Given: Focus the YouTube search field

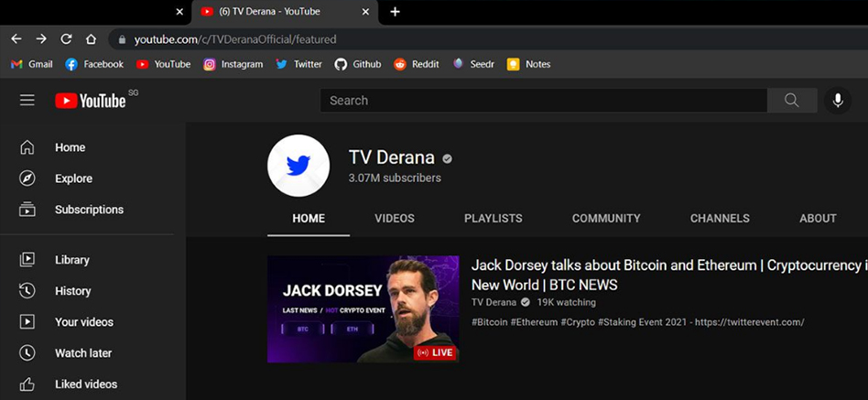Looking at the screenshot, I should click(x=544, y=100).
